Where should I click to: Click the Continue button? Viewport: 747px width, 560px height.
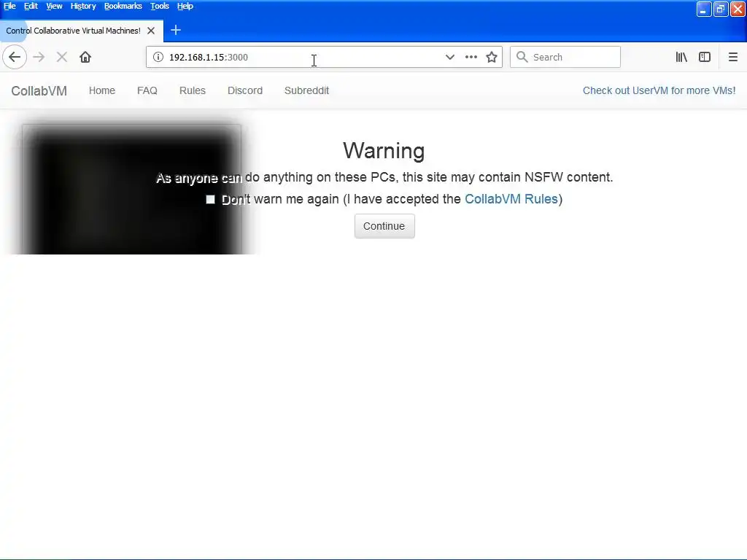point(384,226)
